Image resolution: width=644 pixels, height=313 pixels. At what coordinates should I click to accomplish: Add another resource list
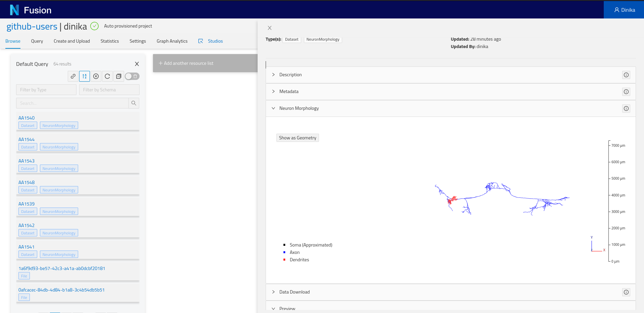(x=205, y=63)
